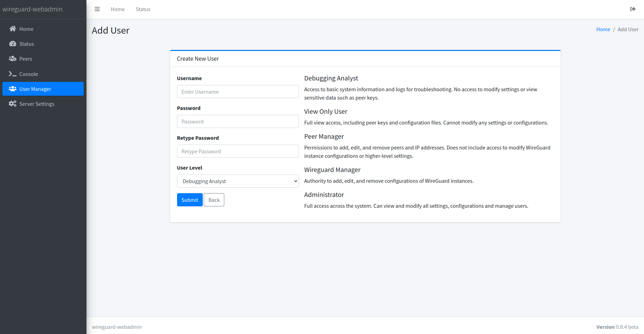Go to Peers in the sidebar
Image resolution: width=644 pixels, height=334 pixels.
pos(26,59)
